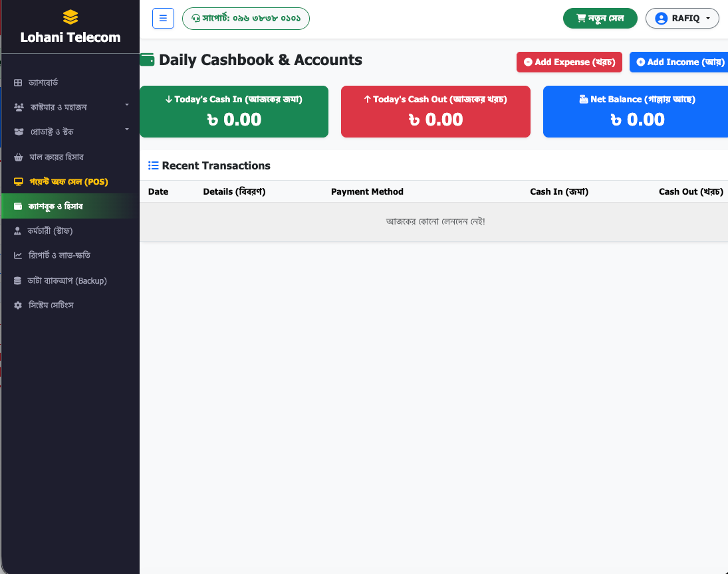Open সিস্টেম সেটিংস menu item
This screenshot has width=728, height=574.
coord(70,305)
